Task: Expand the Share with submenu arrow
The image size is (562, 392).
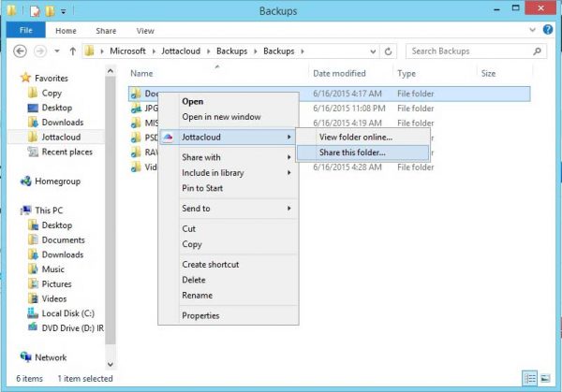Action: coord(288,157)
